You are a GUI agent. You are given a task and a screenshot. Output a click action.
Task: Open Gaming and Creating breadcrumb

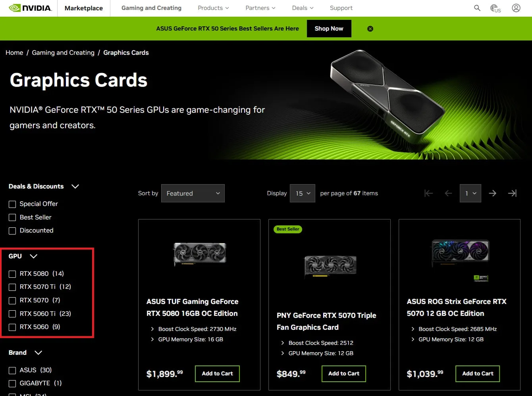tap(63, 53)
